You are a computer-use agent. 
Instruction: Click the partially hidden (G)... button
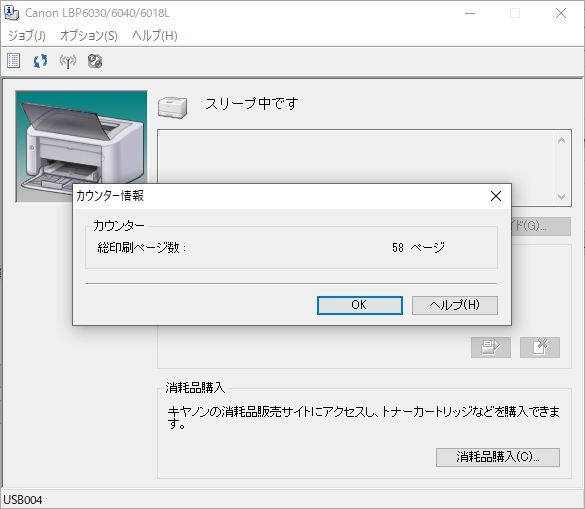(x=541, y=226)
